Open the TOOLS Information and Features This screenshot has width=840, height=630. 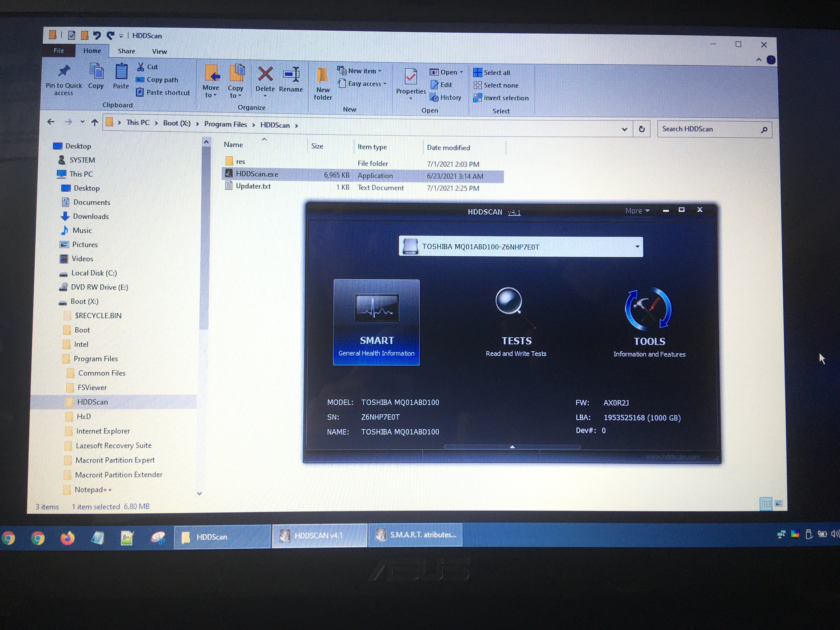649,322
